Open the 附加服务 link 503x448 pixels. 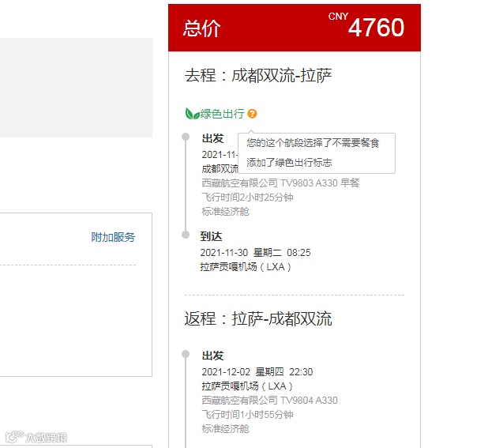(x=113, y=237)
